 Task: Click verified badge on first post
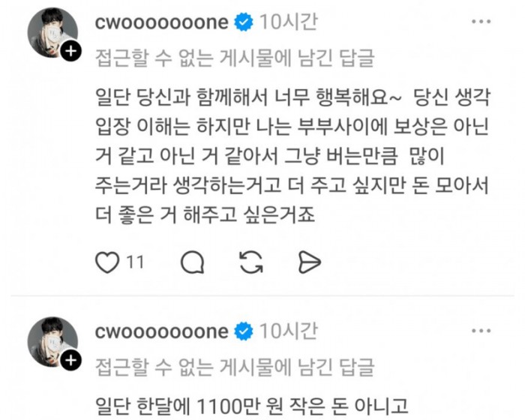[244, 22]
